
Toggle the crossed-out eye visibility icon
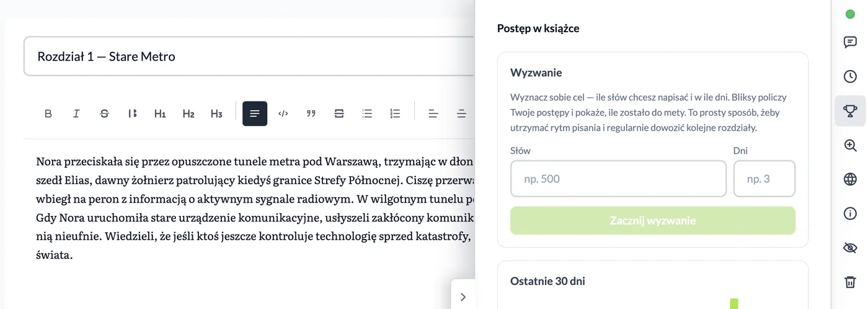[x=850, y=248]
